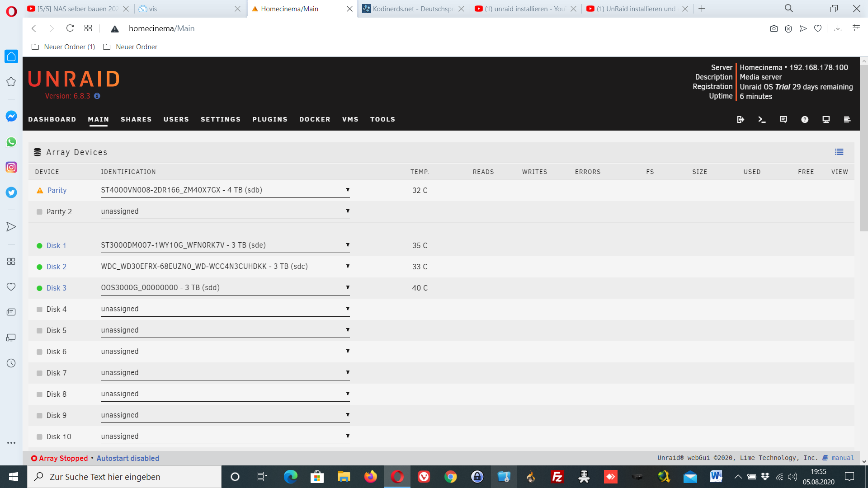Open the Users menu
Screen dimensions: 868x488
tap(176, 119)
